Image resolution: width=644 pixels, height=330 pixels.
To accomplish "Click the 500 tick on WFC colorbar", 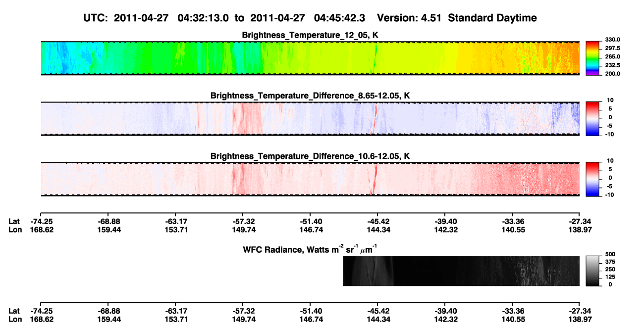I will coord(610,254).
